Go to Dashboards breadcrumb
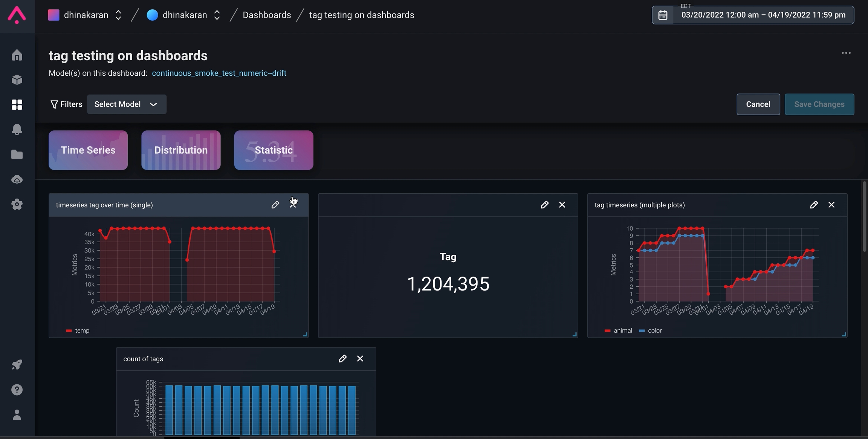Viewport: 868px width, 439px height. click(x=267, y=15)
